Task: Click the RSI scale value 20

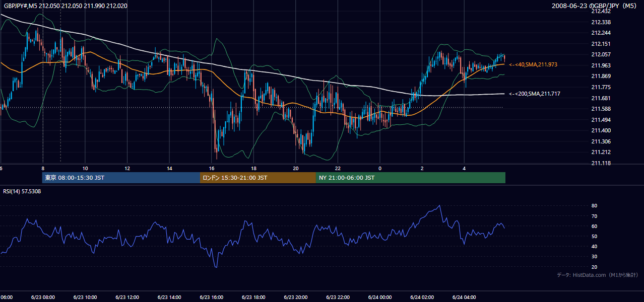Action: click(594, 267)
